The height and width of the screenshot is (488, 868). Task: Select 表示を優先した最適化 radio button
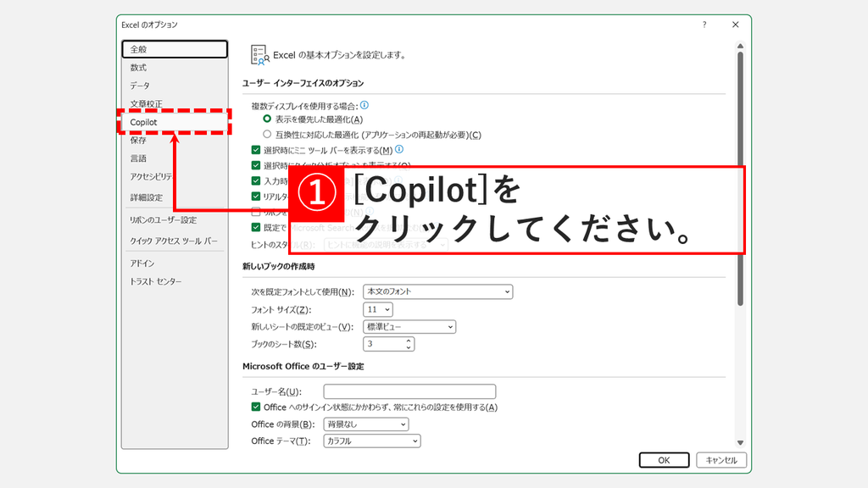[267, 119]
